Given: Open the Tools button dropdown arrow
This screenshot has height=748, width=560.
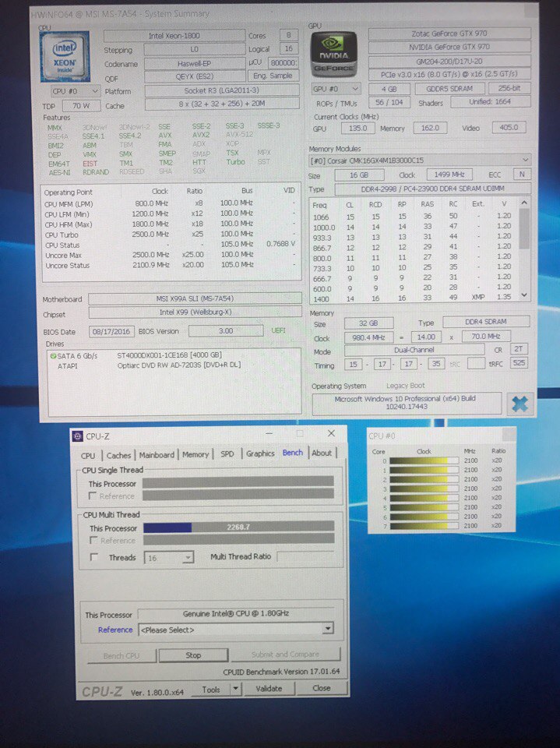Looking at the screenshot, I should (235, 689).
